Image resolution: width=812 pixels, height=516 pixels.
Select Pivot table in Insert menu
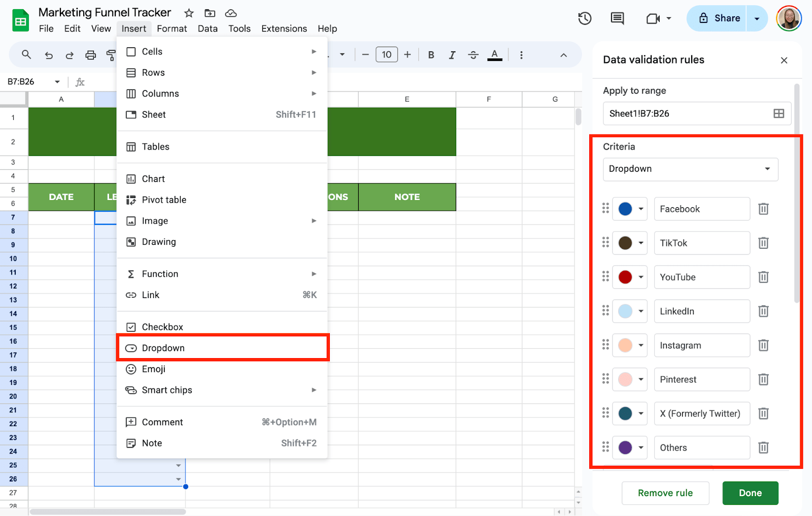[x=222, y=200]
